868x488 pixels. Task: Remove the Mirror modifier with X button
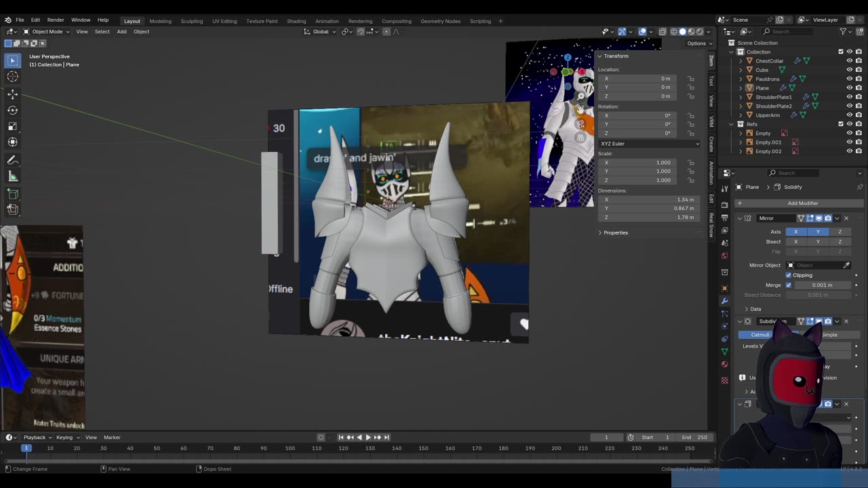846,218
